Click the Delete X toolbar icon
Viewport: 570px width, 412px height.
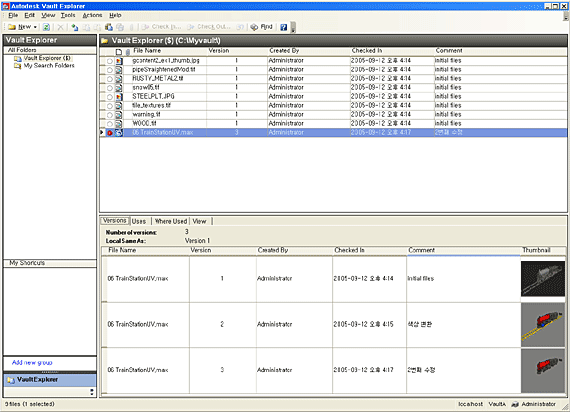[60, 27]
